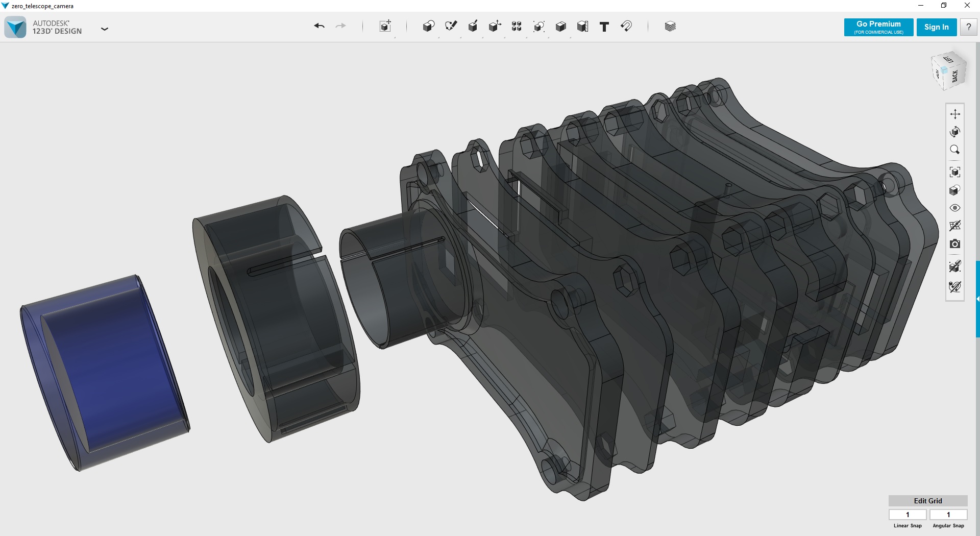
Task: Open the Grouping tool
Action: coord(538,27)
